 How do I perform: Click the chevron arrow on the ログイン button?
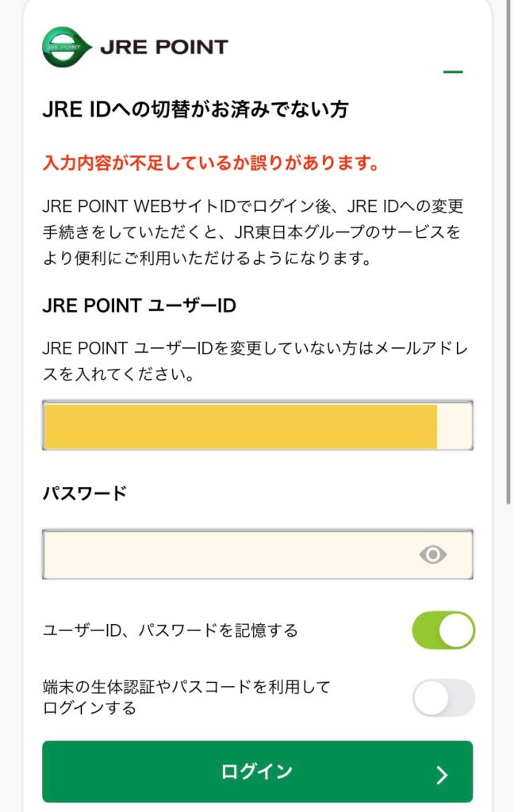[x=443, y=775]
